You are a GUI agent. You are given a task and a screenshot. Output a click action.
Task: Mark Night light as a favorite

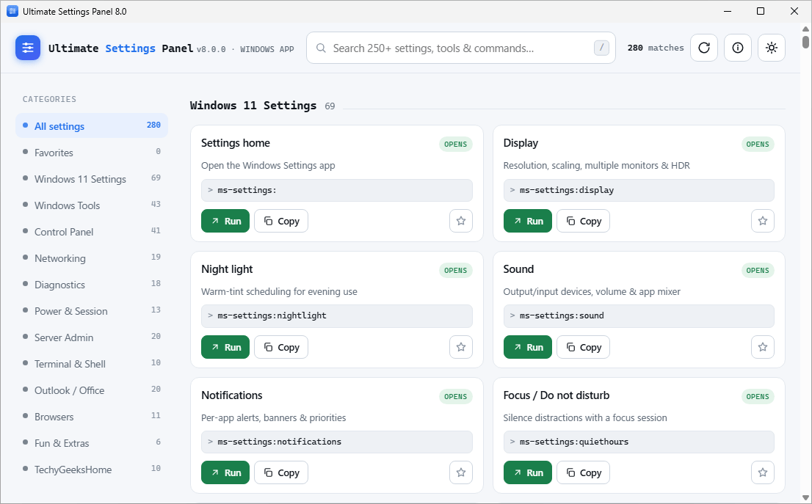[x=460, y=347]
